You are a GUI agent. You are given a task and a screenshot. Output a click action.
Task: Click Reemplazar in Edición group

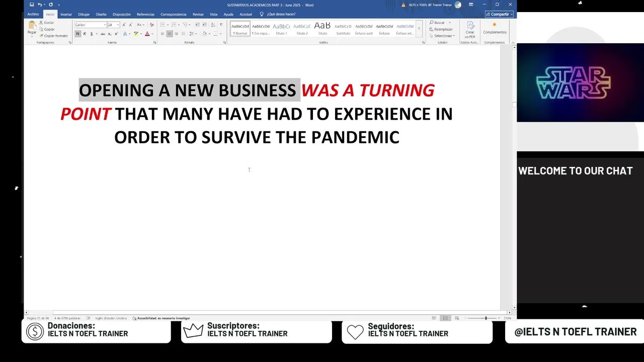pos(441,29)
